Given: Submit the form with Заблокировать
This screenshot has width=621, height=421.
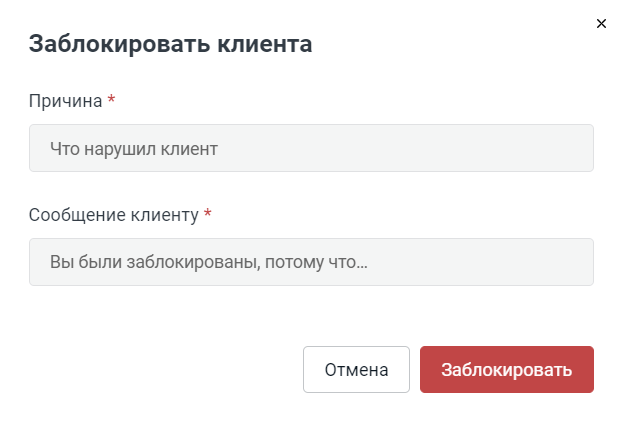Looking at the screenshot, I should (x=506, y=370).
